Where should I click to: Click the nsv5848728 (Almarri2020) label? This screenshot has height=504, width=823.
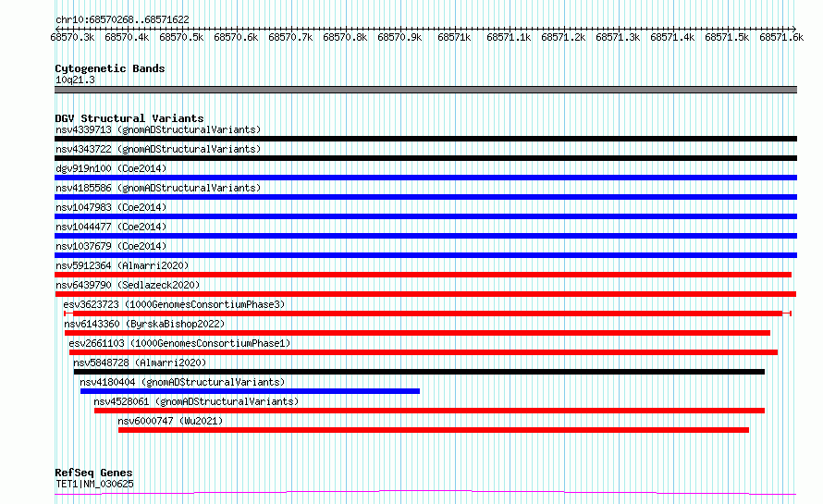pos(140,363)
